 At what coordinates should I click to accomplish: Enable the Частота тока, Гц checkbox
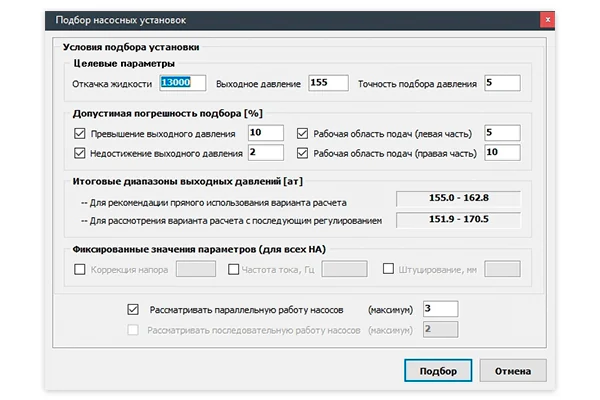(233, 269)
